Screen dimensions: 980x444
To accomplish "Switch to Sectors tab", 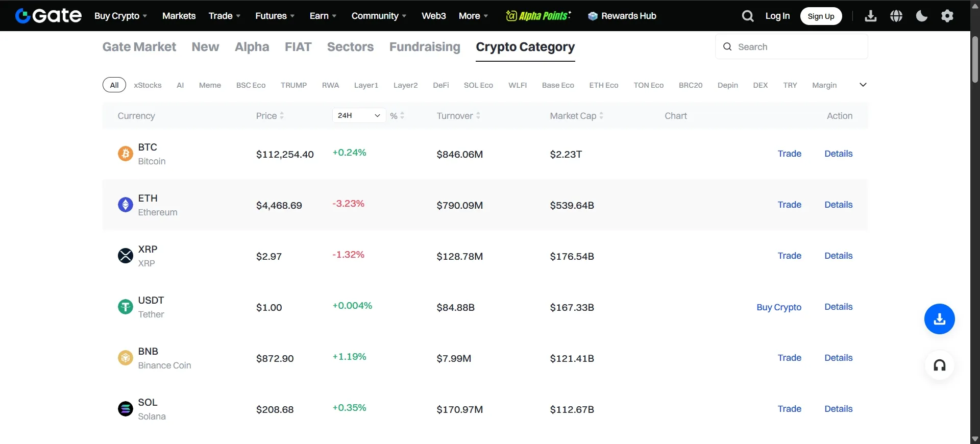I will 350,47.
